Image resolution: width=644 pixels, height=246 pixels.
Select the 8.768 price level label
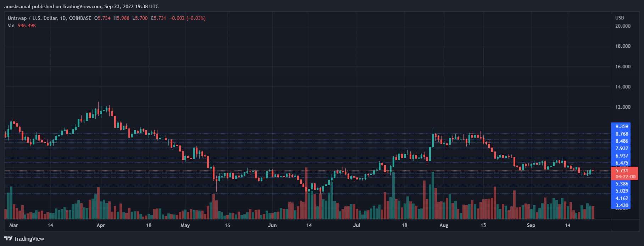622,134
